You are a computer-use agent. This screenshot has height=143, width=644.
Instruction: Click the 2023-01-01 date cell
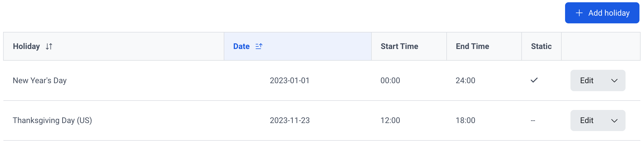(290, 81)
